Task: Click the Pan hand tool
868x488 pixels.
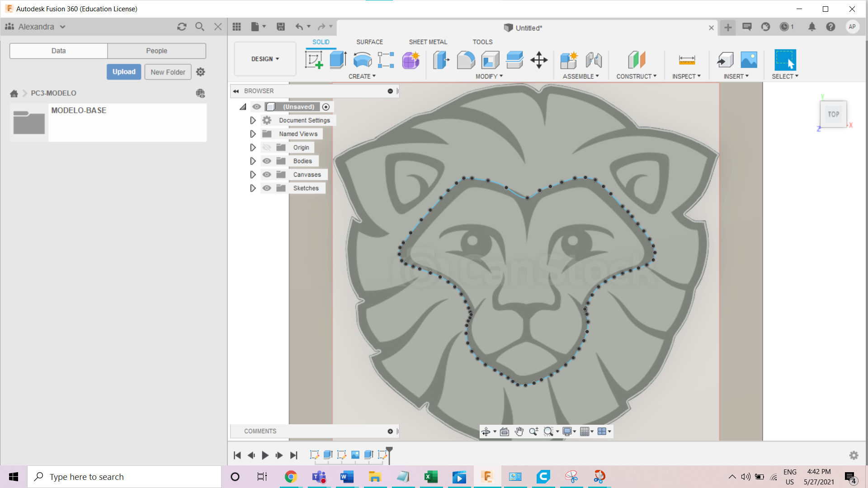Action: click(519, 432)
